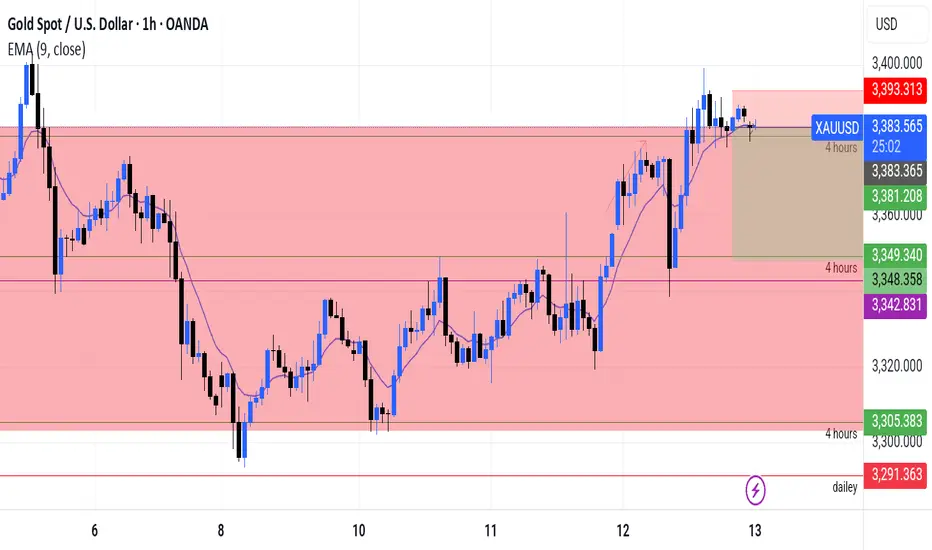Open the USD currency selector
Image resolution: width=932 pixels, height=550 pixels.
tap(897, 24)
